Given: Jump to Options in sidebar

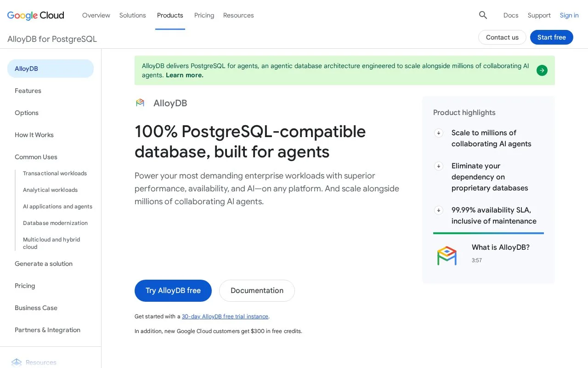Looking at the screenshot, I should (27, 113).
